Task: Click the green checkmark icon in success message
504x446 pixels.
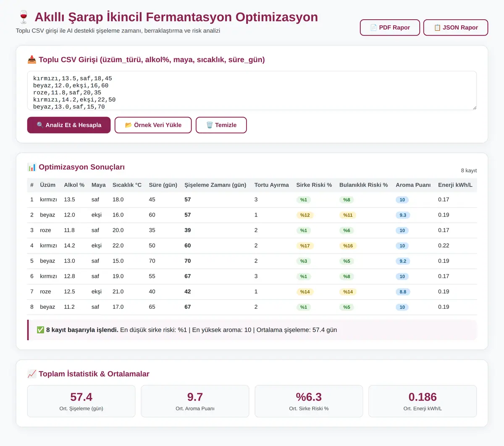Action: pyautogui.click(x=40, y=330)
